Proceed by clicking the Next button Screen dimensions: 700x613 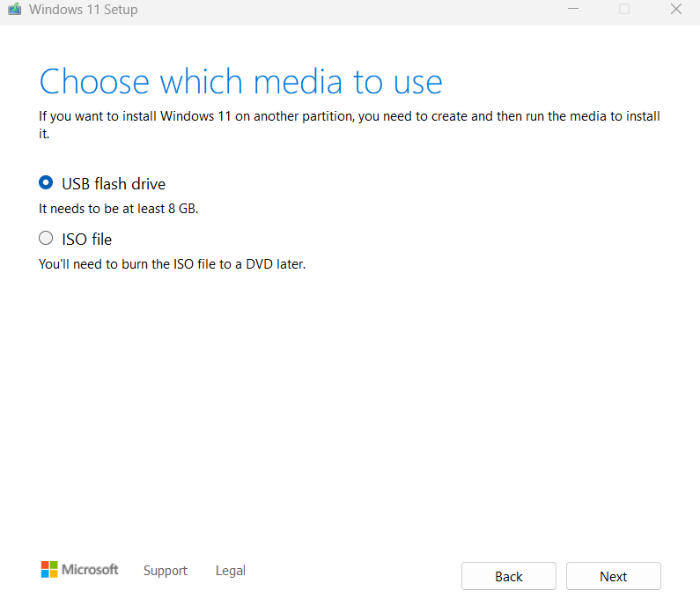point(613,576)
